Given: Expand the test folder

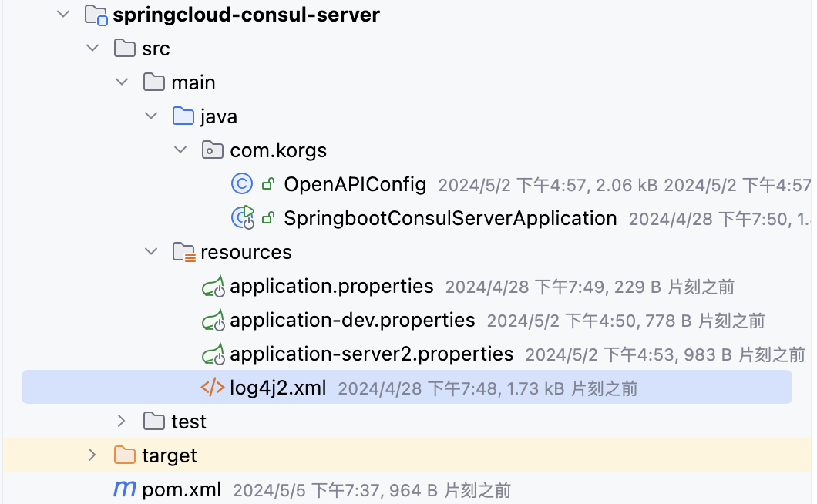Looking at the screenshot, I should pyautogui.click(x=122, y=421).
